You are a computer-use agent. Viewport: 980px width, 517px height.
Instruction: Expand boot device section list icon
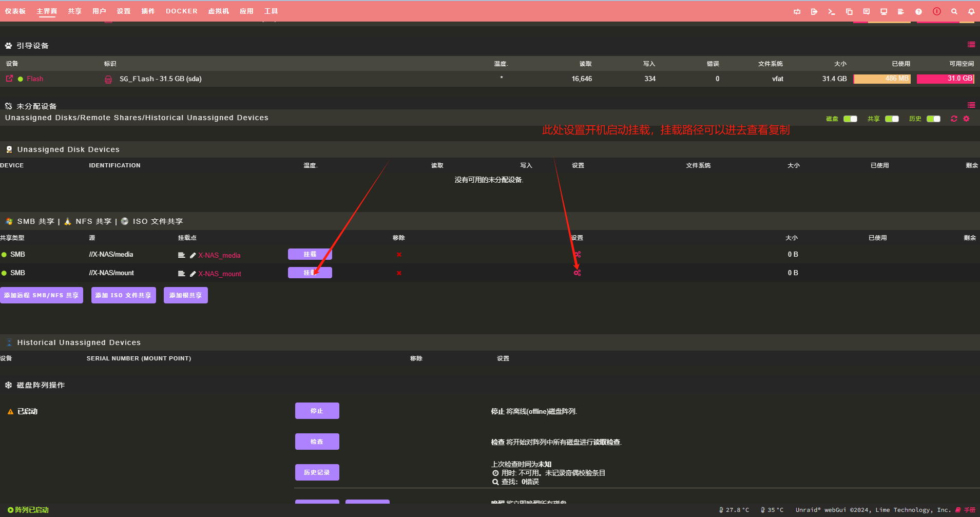(971, 45)
